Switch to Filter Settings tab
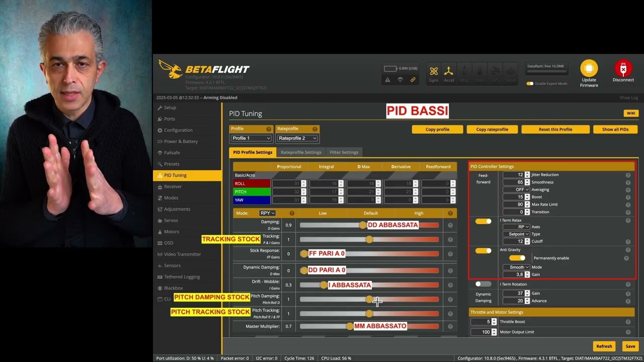The image size is (644, 362). click(344, 152)
